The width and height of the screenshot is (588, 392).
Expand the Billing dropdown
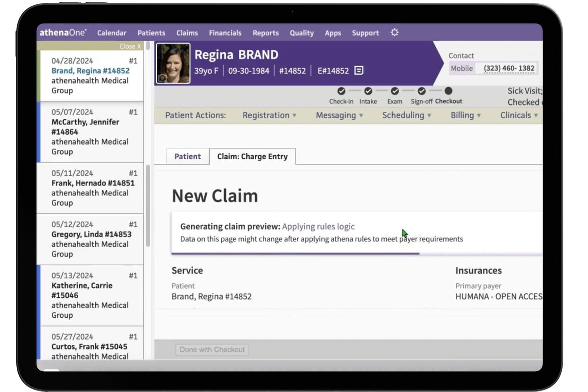tap(466, 115)
